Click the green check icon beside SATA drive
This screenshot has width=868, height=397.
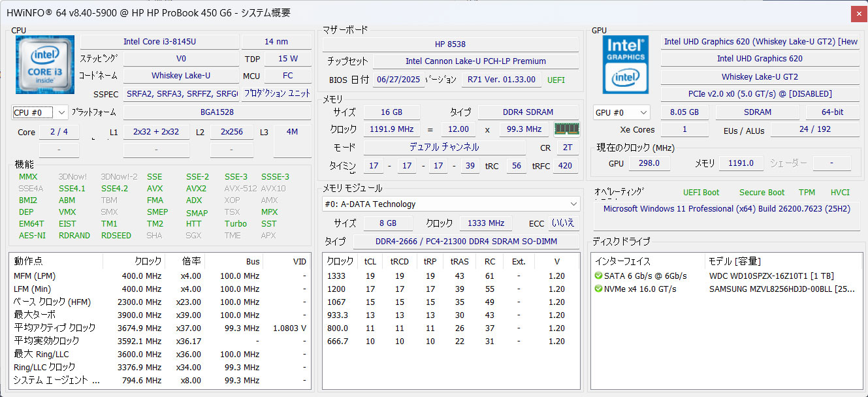coord(598,276)
